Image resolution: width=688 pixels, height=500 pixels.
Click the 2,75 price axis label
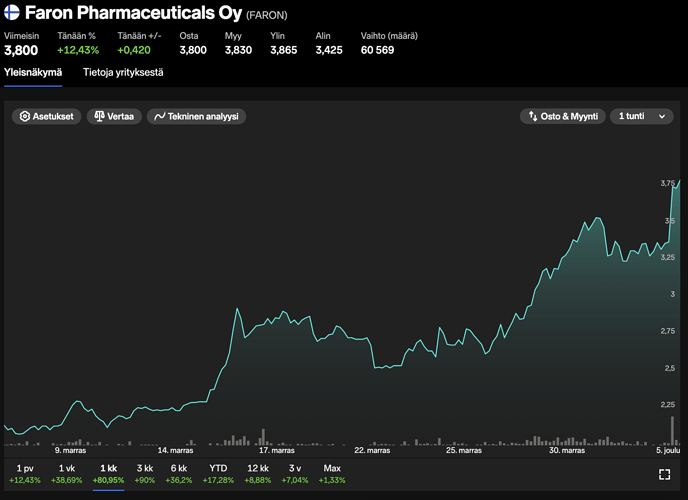pyautogui.click(x=668, y=331)
